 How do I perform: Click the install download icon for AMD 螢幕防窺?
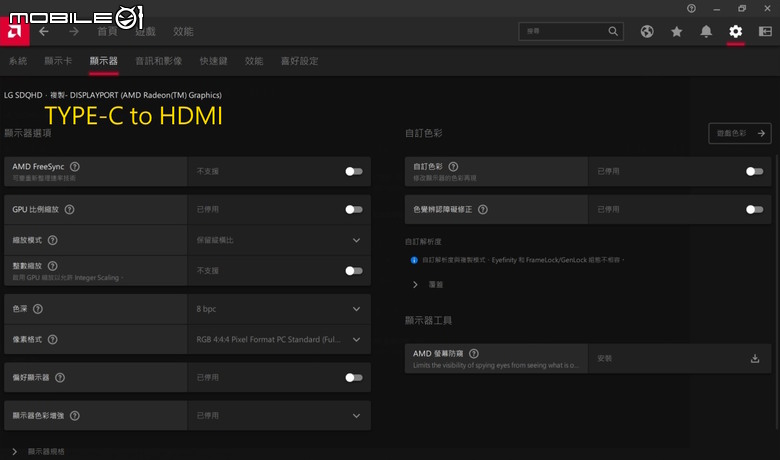point(755,359)
